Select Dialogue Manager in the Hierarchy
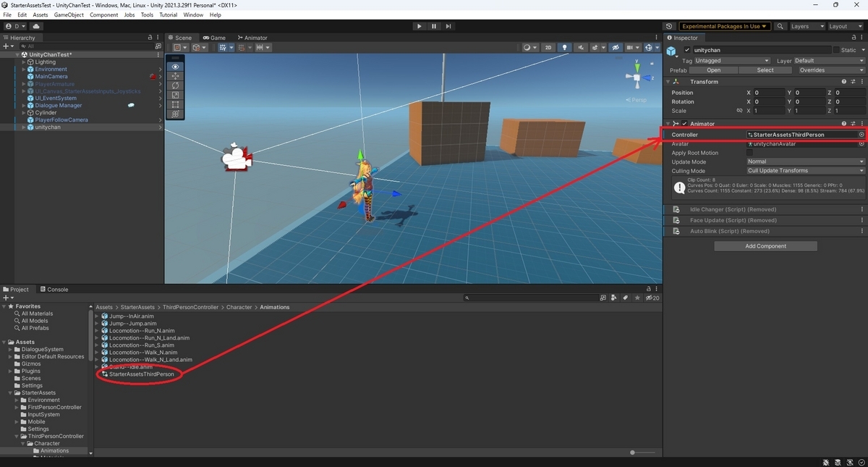 59,106
